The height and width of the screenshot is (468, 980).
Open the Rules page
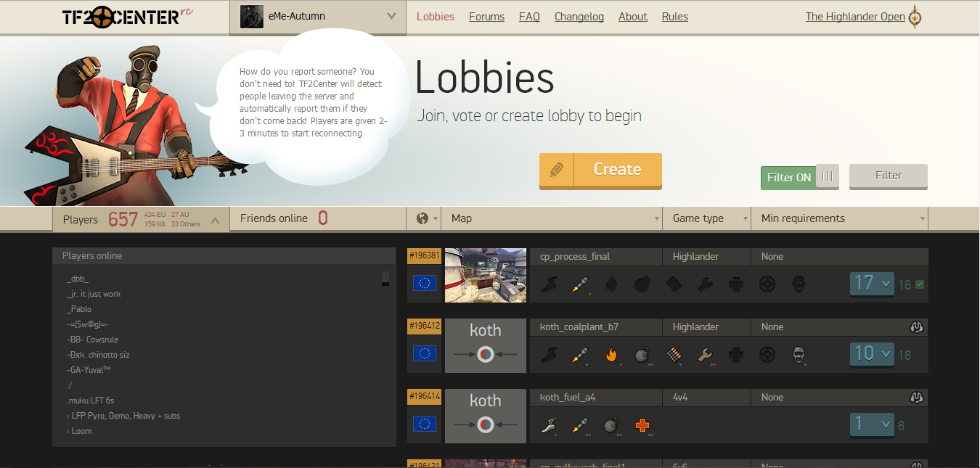pyautogui.click(x=675, y=17)
